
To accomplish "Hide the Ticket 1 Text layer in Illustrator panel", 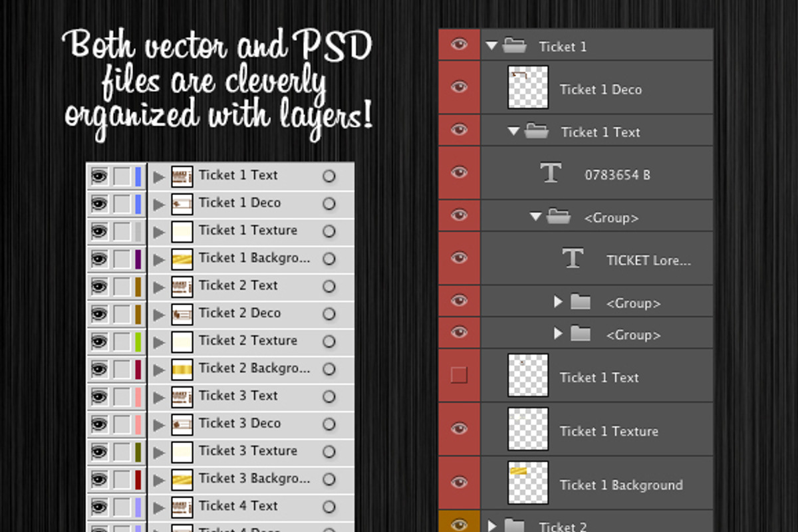I will click(99, 176).
